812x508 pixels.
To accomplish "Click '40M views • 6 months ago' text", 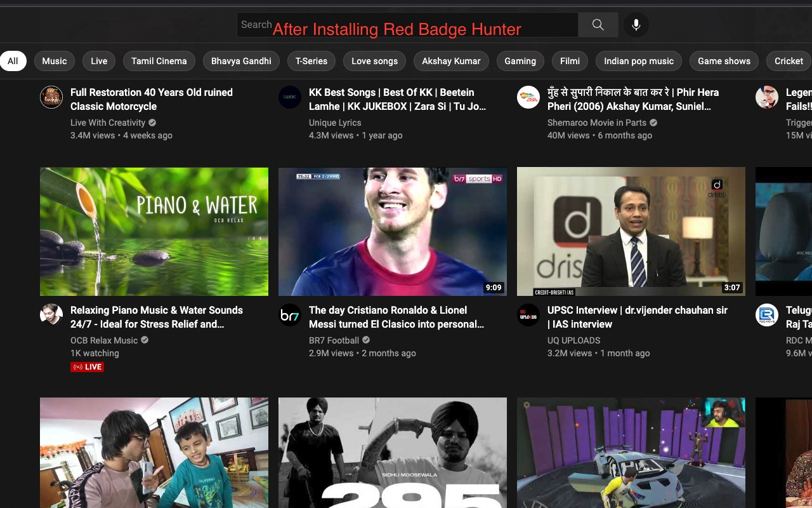I will tap(599, 135).
